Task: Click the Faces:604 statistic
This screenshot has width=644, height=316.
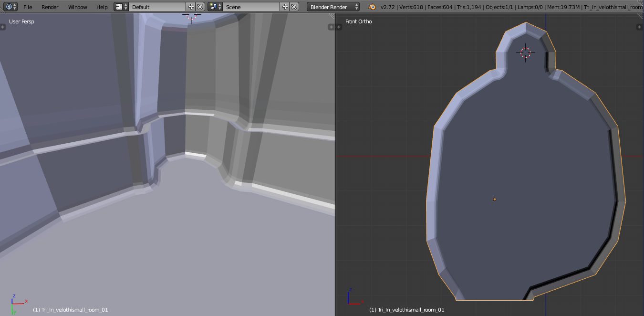Action: [439, 7]
